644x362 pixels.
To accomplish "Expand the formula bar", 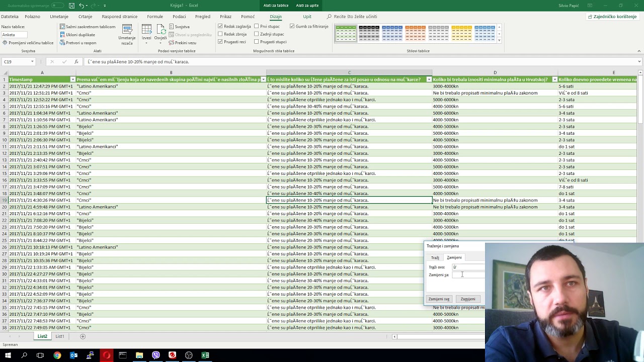I will tap(639, 61).
